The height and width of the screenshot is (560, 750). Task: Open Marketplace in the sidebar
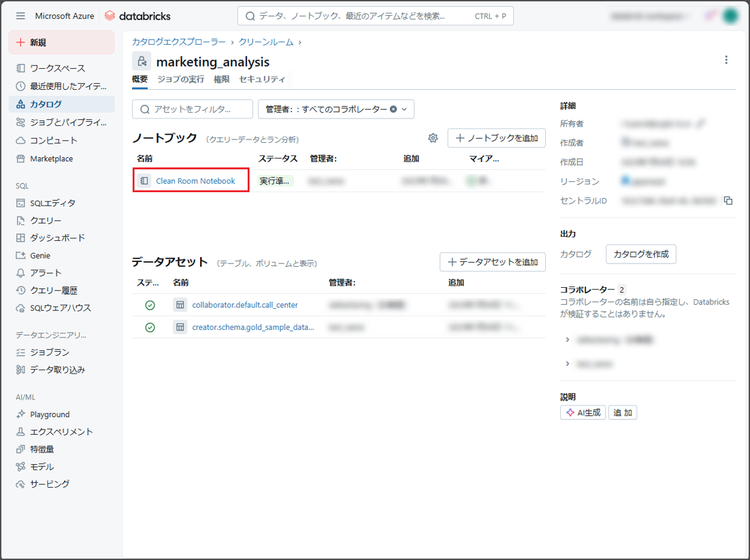[61, 159]
